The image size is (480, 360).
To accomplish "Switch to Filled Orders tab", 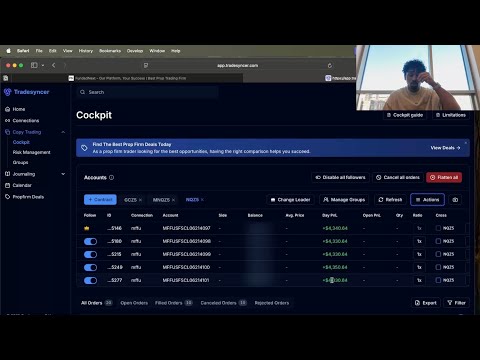I will (x=174, y=303).
